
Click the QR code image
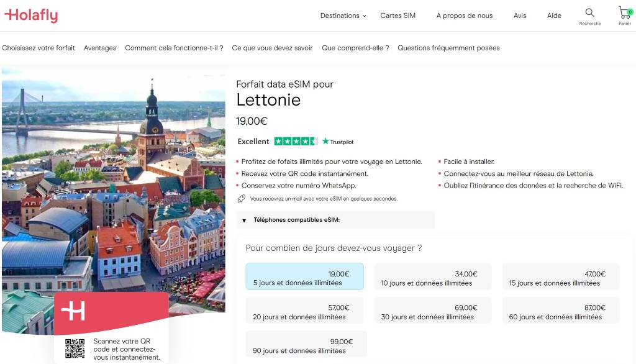point(75,348)
